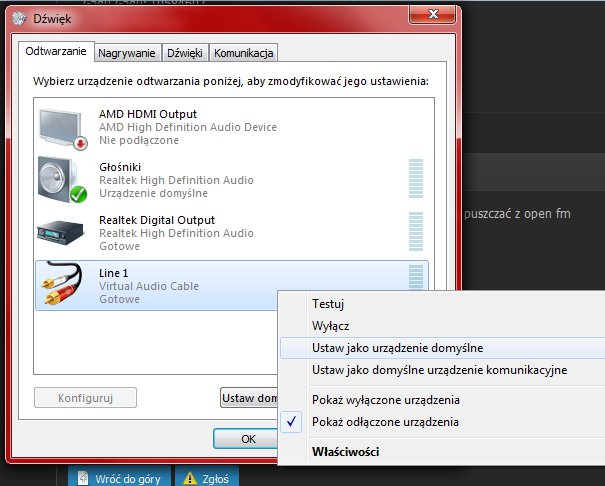Viewport: 605px width, 486px height.
Task: Click the Konfiguruj button
Action: tap(85, 398)
